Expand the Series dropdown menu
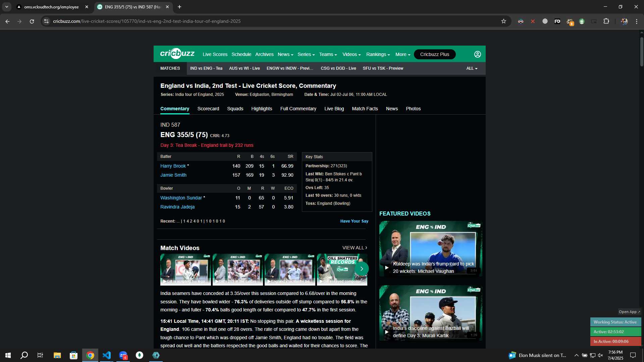Viewport: 644px width, 362px height. 306,54
